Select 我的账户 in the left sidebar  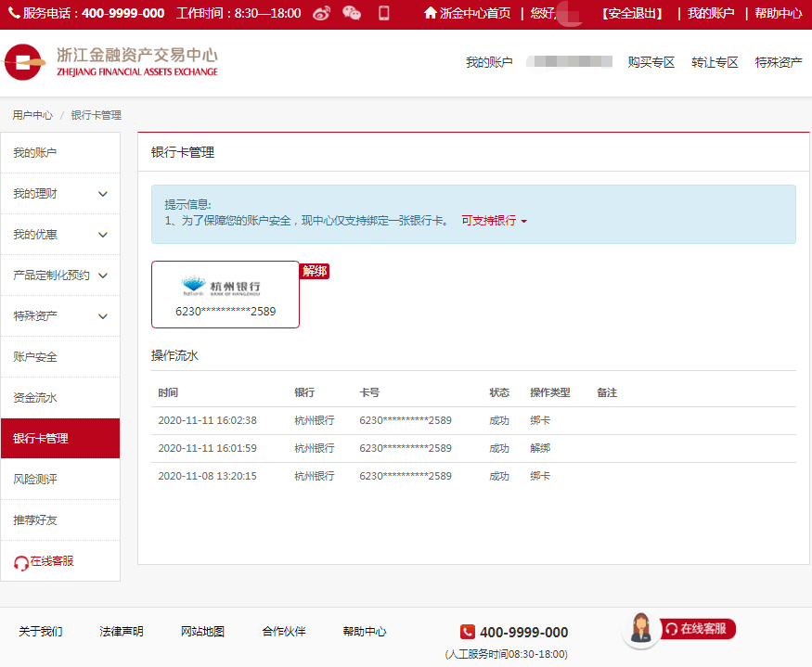[60, 153]
